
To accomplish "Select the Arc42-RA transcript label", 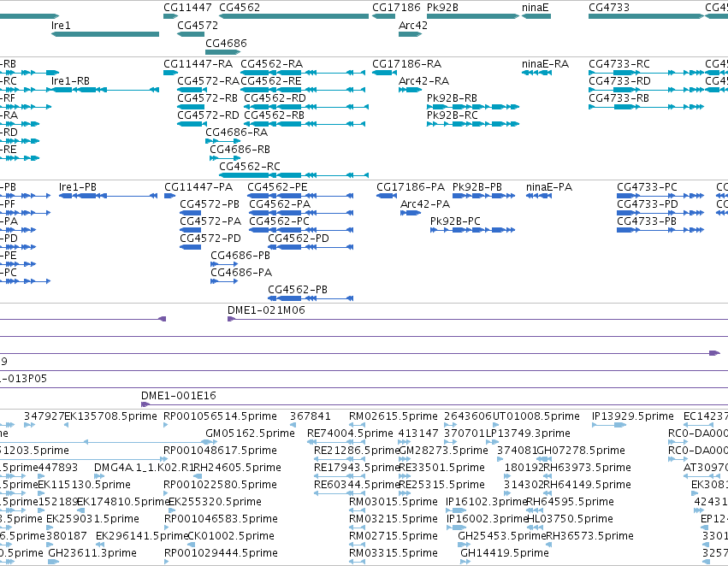I will [424, 80].
